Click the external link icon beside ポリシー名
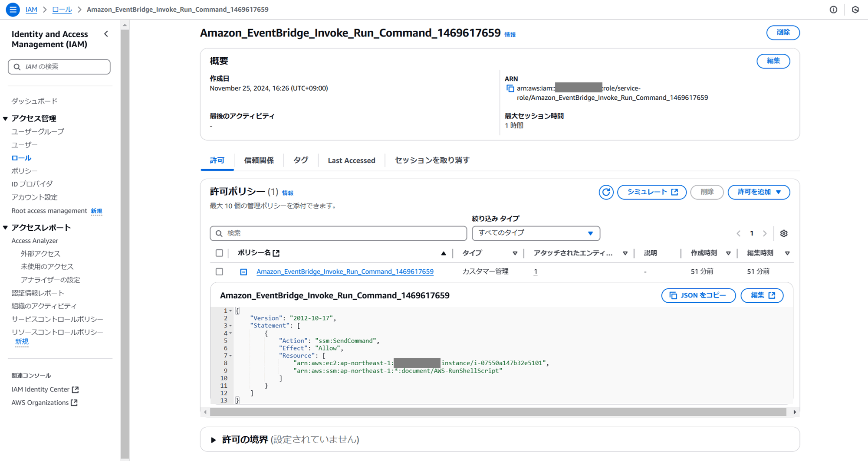Screen dimensions: 868x461 point(276,253)
